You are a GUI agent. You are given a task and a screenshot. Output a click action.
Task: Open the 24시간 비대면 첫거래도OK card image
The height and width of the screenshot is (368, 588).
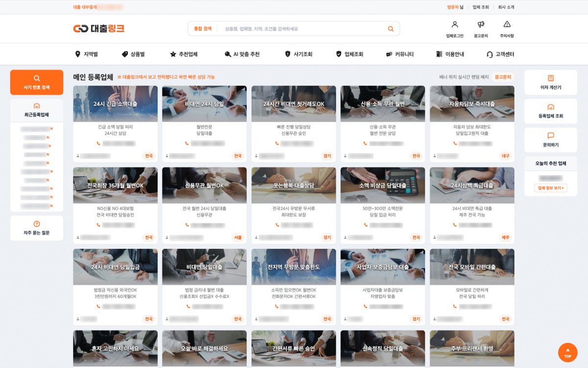point(294,104)
